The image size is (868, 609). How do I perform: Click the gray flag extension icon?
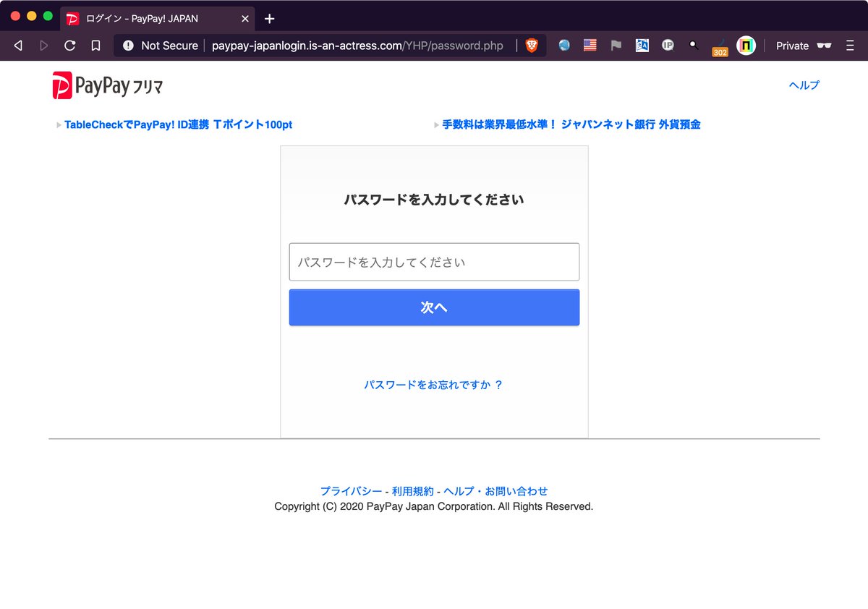(x=616, y=46)
